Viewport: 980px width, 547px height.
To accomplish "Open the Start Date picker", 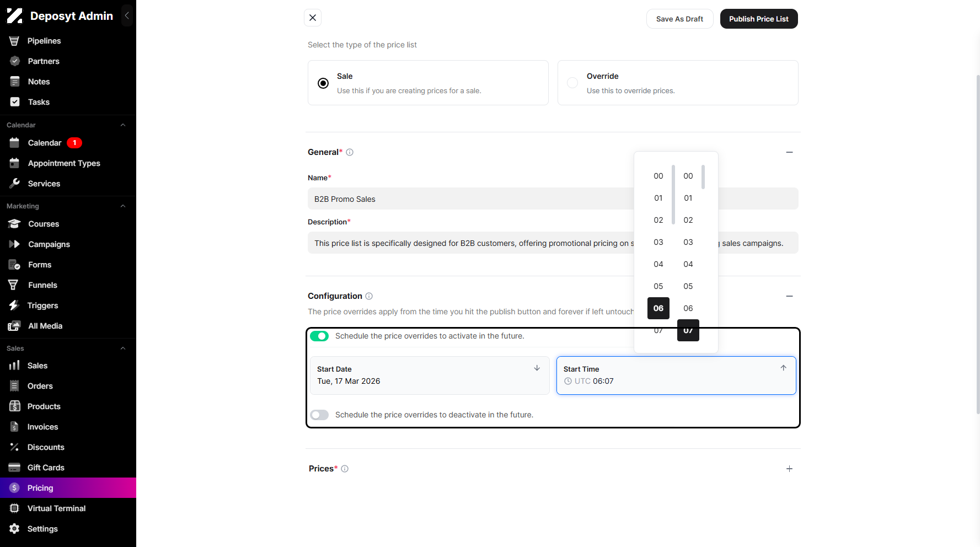I will (430, 376).
